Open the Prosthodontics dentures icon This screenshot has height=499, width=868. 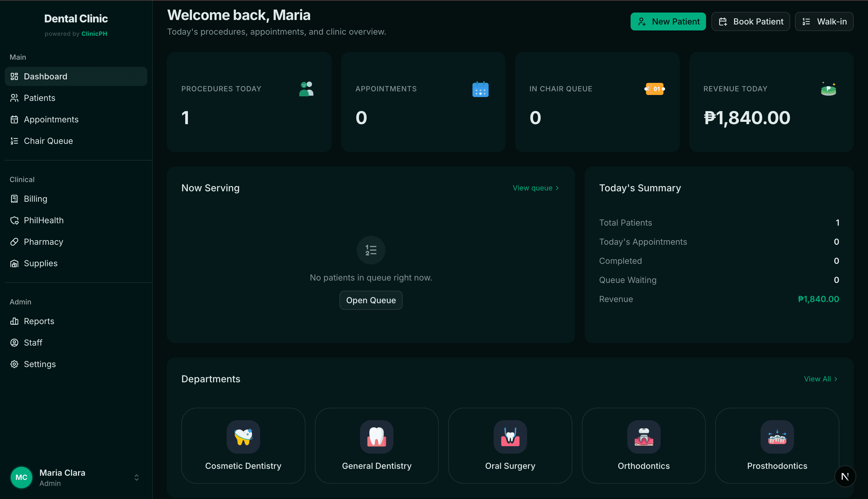tap(777, 437)
